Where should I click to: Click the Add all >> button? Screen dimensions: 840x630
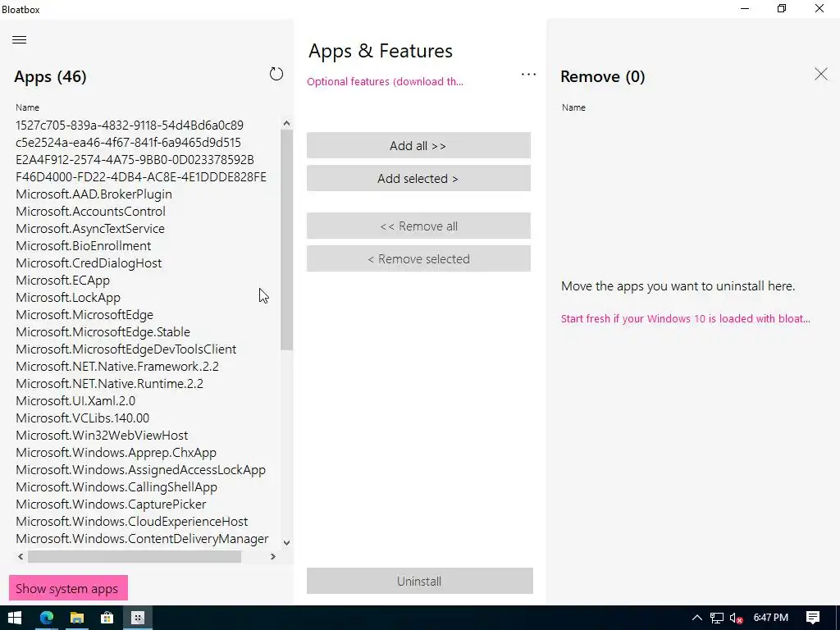pos(418,145)
